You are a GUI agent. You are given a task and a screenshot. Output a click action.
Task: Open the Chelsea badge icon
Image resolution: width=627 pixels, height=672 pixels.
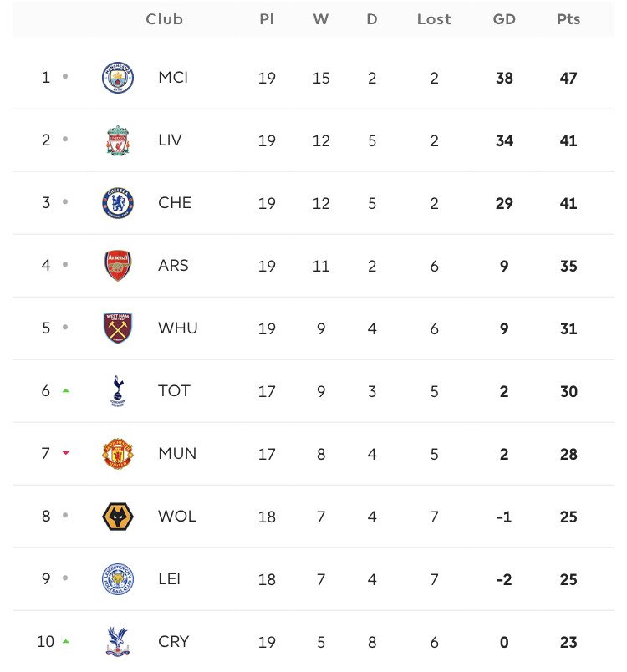click(x=118, y=203)
